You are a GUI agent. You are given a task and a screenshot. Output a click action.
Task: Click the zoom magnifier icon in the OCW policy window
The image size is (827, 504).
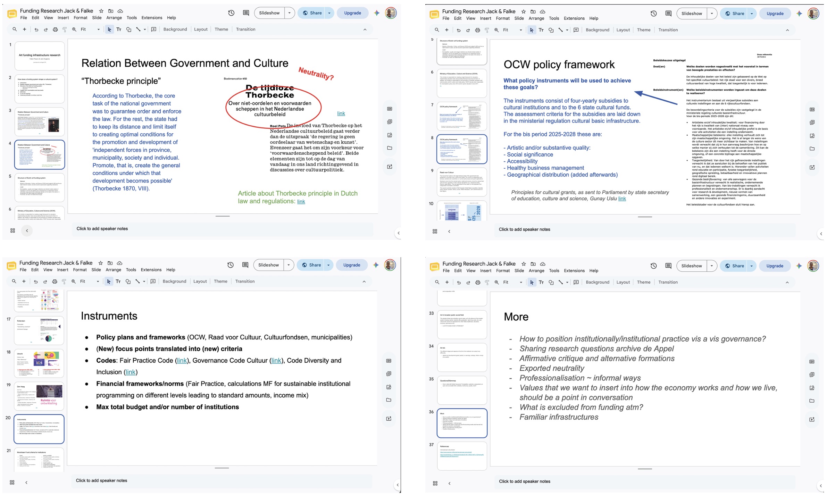(x=496, y=30)
